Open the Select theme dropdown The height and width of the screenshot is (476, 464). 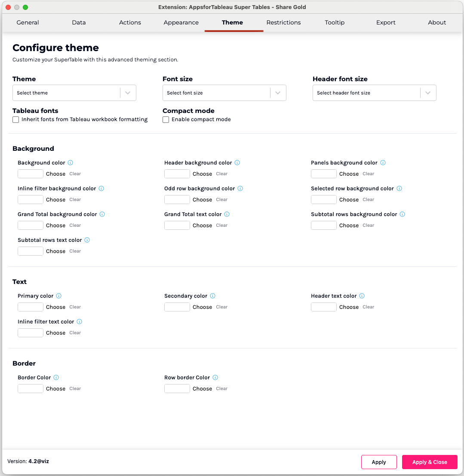[74, 93]
